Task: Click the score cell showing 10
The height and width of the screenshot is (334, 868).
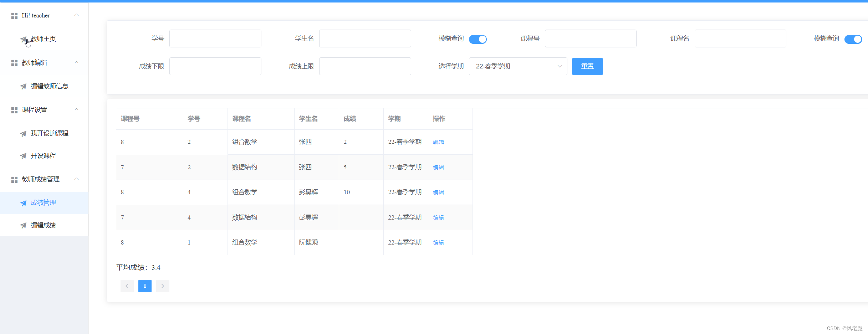Action: coord(361,192)
